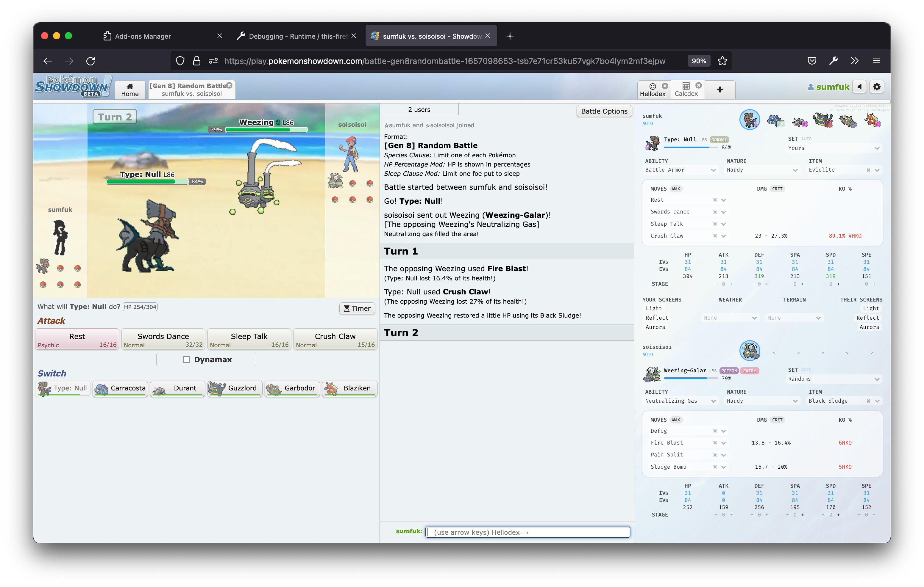Screen dimensions: 924x587
Task: Start the battle Timer
Action: (x=357, y=308)
